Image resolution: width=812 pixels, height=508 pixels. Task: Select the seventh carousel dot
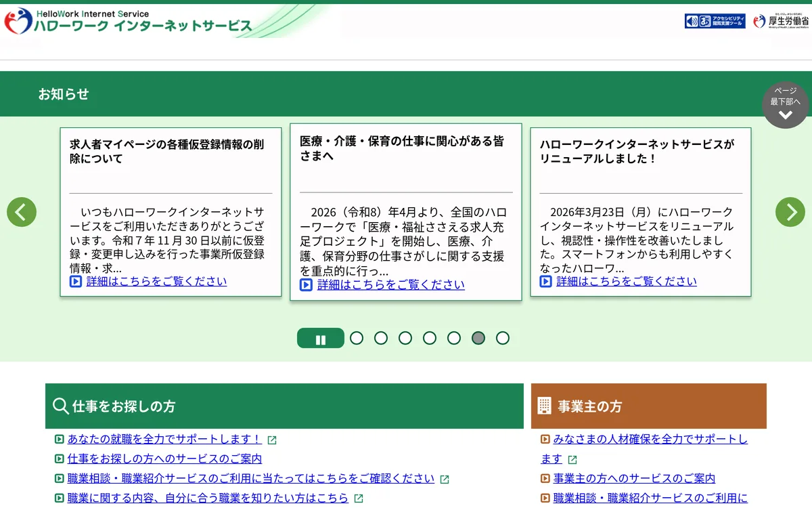pos(503,338)
